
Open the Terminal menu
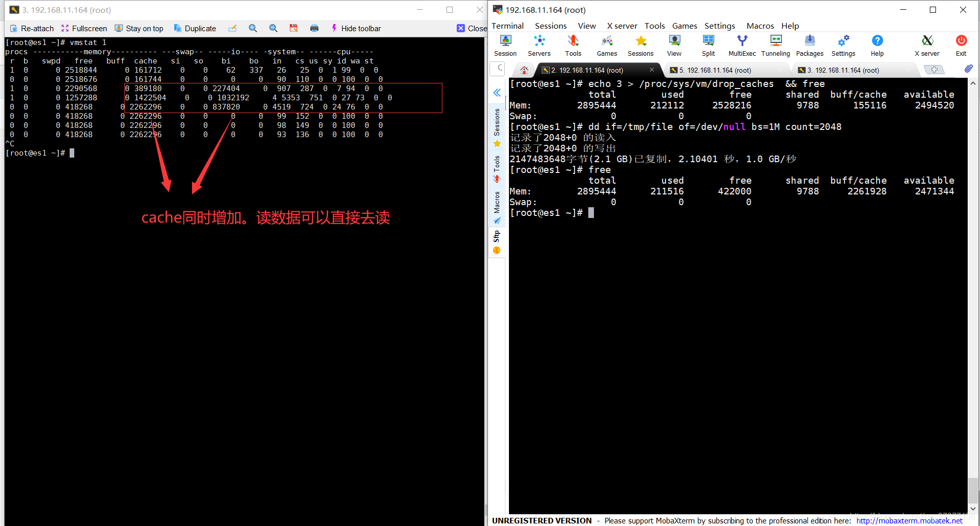pyautogui.click(x=507, y=26)
